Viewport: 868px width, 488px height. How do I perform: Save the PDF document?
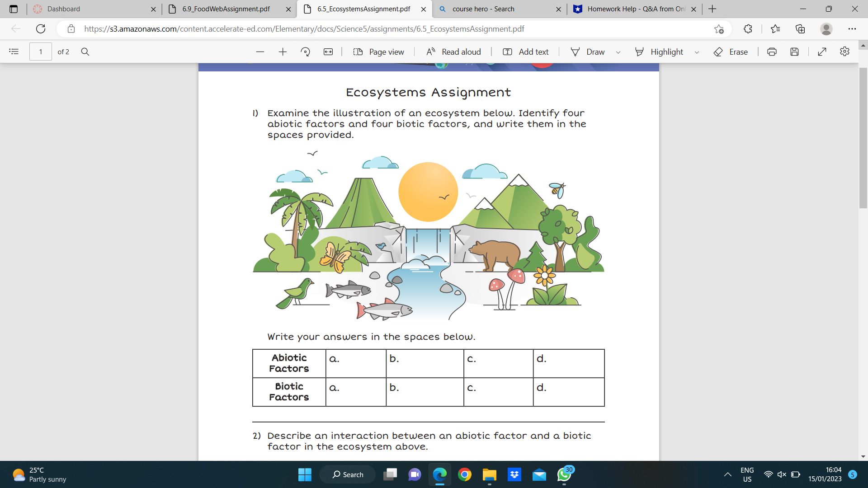pyautogui.click(x=795, y=52)
